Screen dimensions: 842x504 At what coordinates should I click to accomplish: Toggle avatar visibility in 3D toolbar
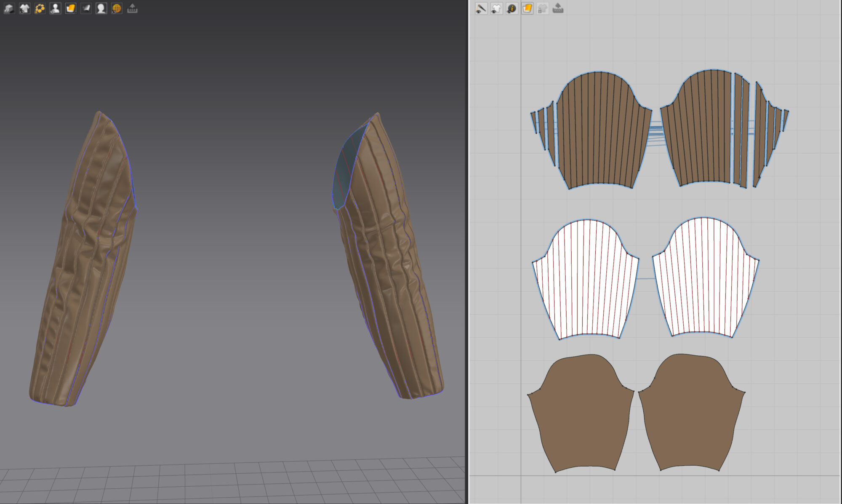(55, 8)
